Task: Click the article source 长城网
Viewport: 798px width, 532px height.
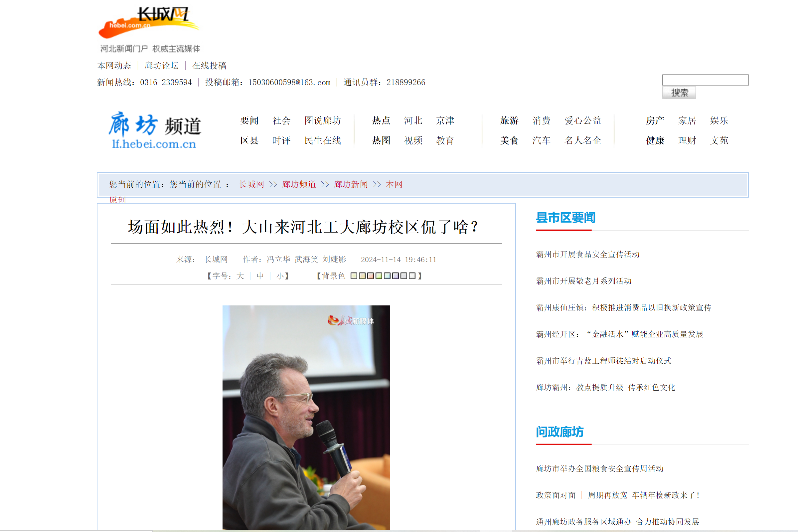Action: (x=216, y=260)
